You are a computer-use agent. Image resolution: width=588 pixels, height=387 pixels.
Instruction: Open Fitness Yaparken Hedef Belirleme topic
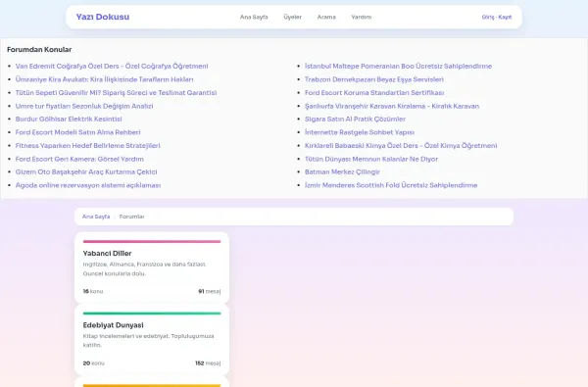(88, 146)
